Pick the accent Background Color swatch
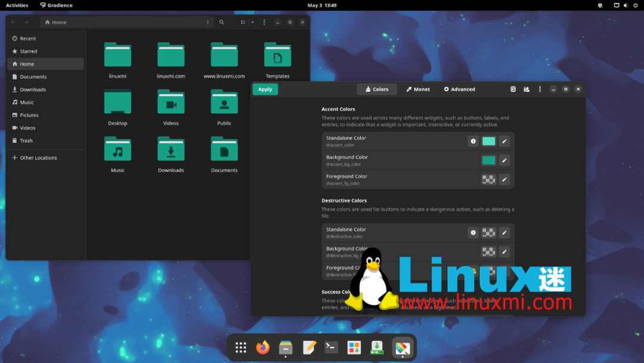 [x=488, y=161]
